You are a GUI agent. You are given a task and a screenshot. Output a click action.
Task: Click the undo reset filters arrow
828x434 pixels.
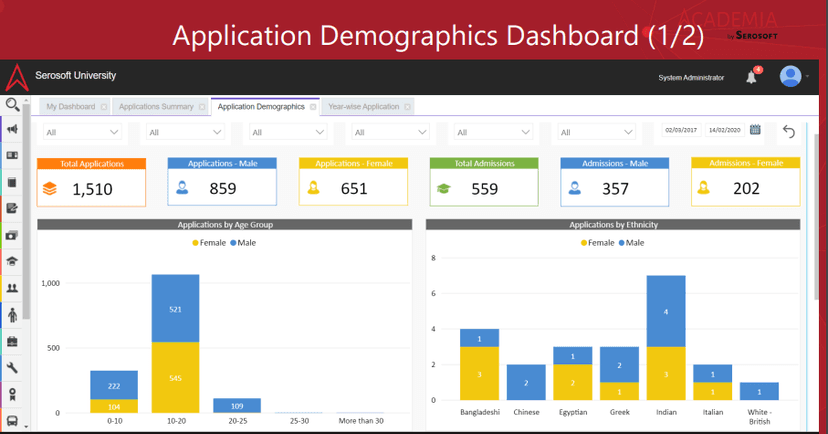tap(789, 131)
